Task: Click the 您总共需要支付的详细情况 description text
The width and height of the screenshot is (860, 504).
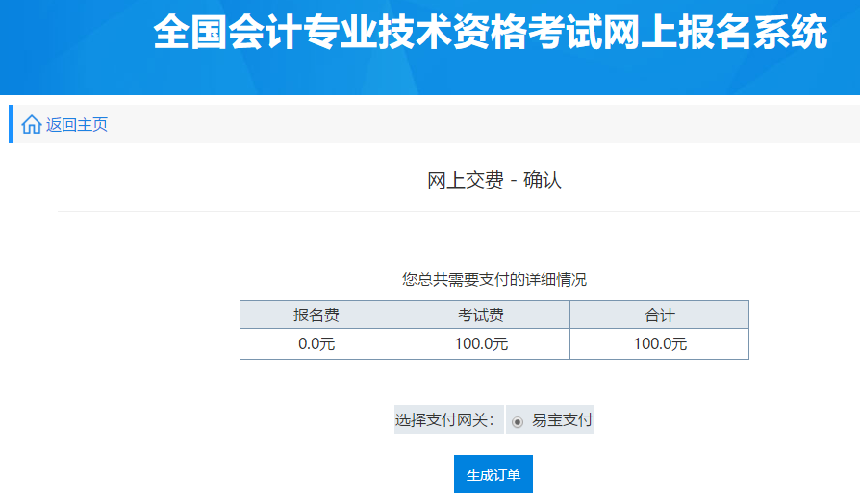Action: [493, 280]
